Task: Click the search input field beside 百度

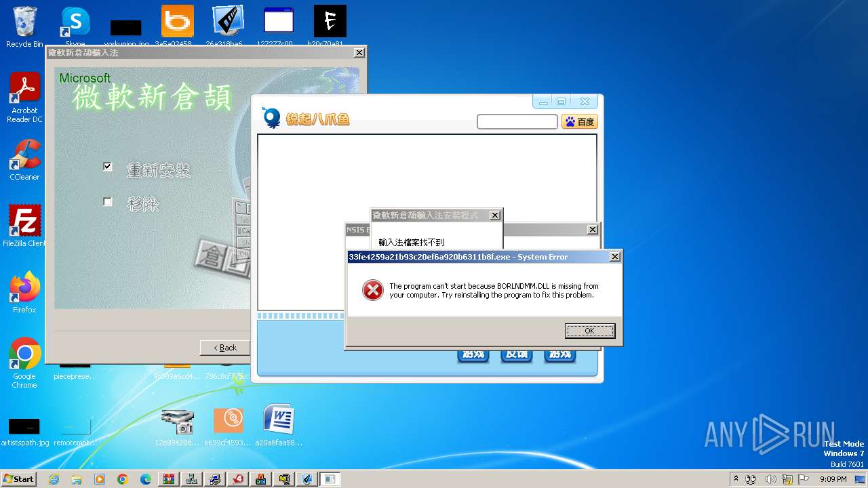Action: coord(517,122)
